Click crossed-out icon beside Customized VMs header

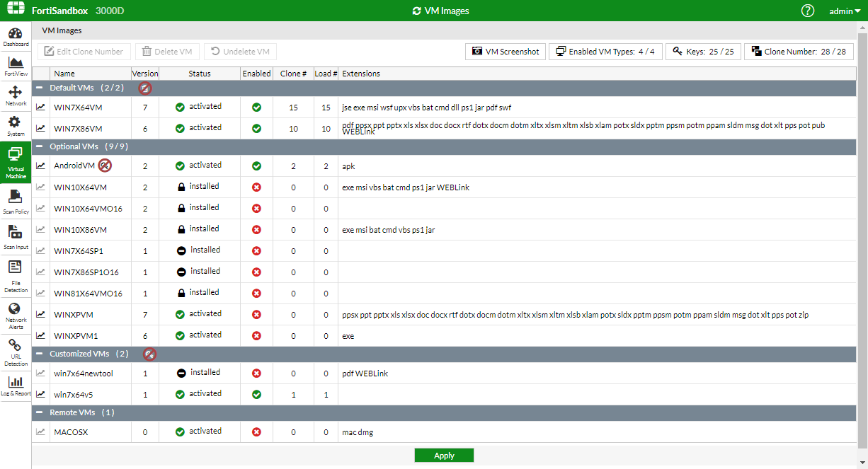(149, 354)
